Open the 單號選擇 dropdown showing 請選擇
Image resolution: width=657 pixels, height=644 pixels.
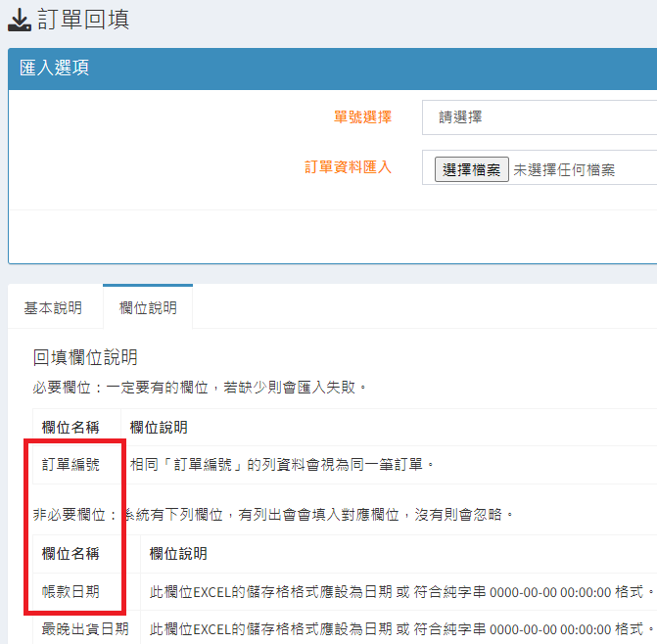click(x=539, y=116)
